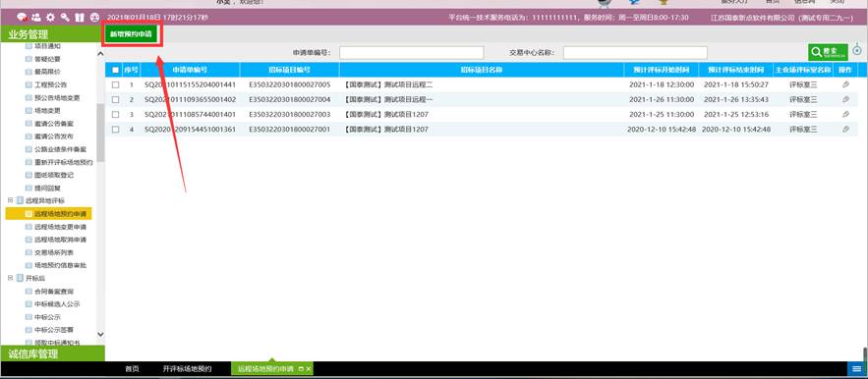Screen dimensions: 868x379
Task: Click project number E3503220301800027005
Action: click(290, 84)
